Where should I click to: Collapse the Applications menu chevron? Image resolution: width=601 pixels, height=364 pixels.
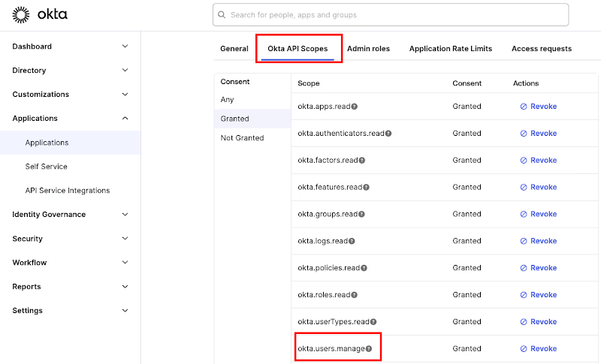pos(125,119)
